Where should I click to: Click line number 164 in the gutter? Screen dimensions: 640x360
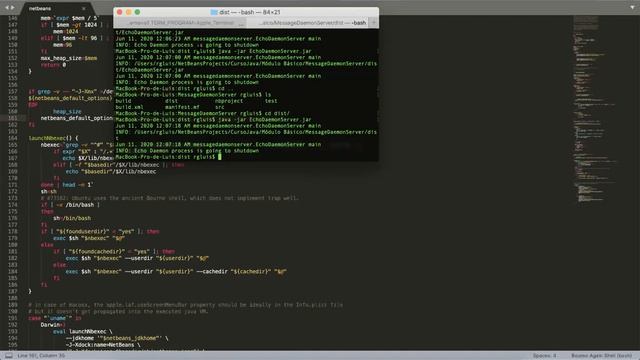[13, 138]
